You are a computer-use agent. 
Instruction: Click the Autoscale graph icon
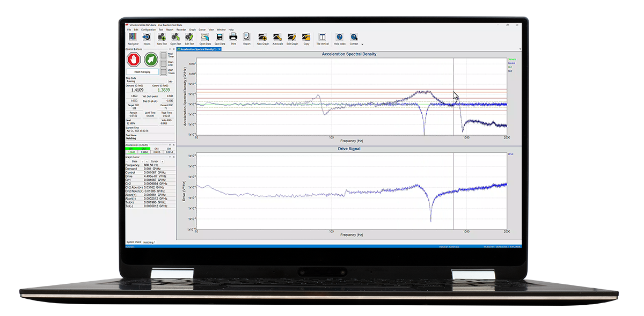point(277,38)
